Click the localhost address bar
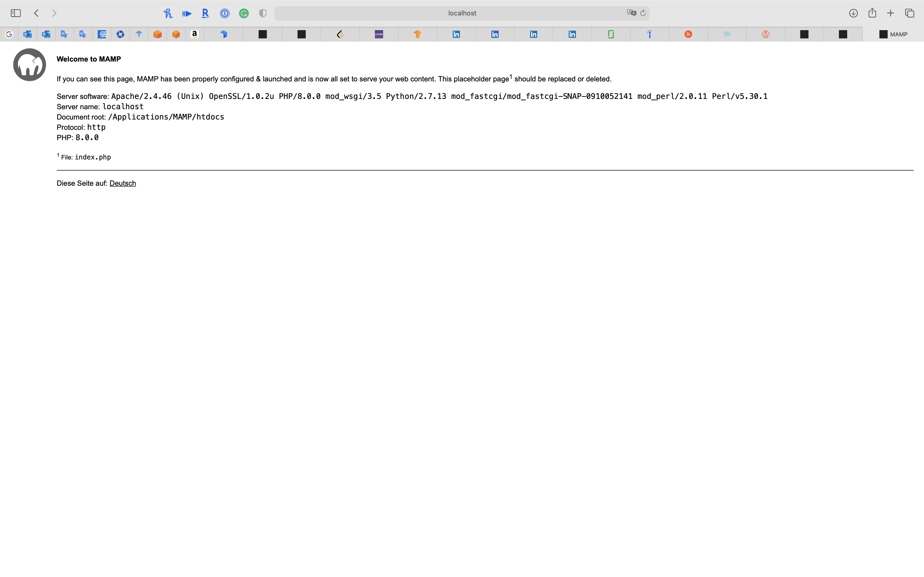This screenshot has width=924, height=577. click(462, 13)
